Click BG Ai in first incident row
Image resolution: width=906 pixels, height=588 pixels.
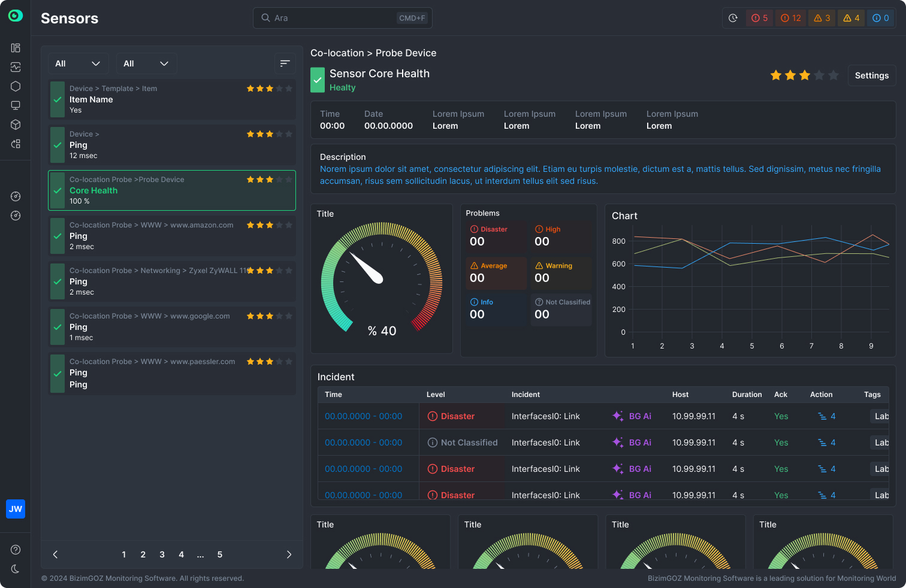[632, 416]
